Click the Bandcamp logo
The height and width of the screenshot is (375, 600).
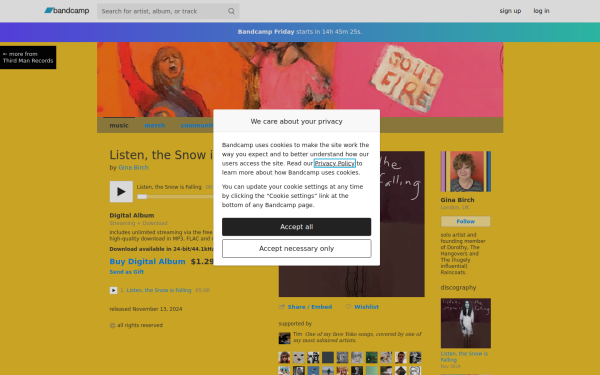tap(67, 11)
